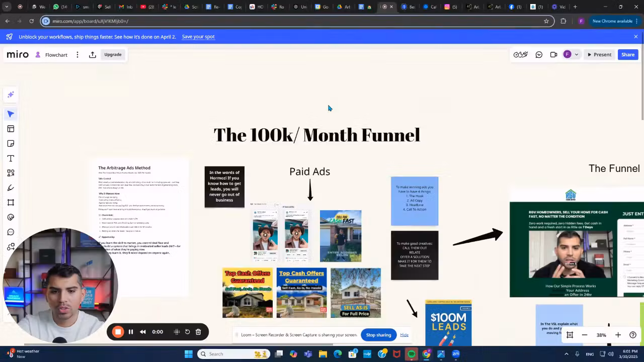Image resolution: width=644 pixels, height=362 pixels.
Task: Open Miro AI sparkle tool
Action: [11, 95]
